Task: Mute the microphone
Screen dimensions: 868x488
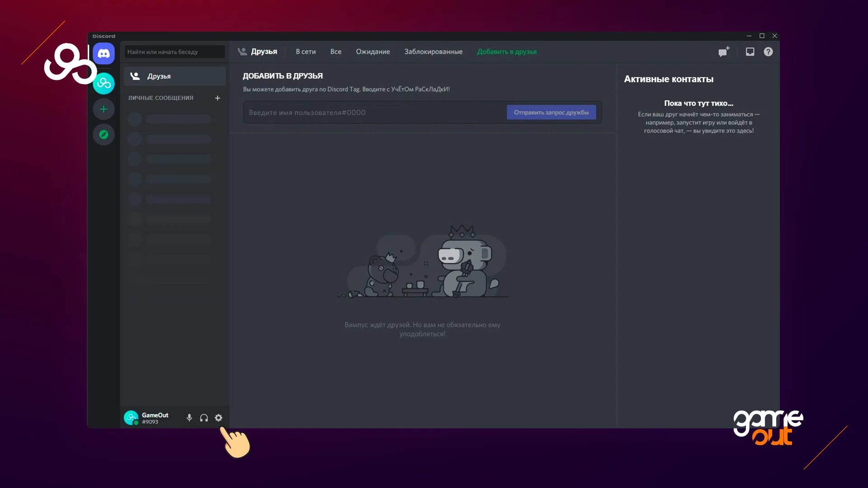Action: click(189, 418)
